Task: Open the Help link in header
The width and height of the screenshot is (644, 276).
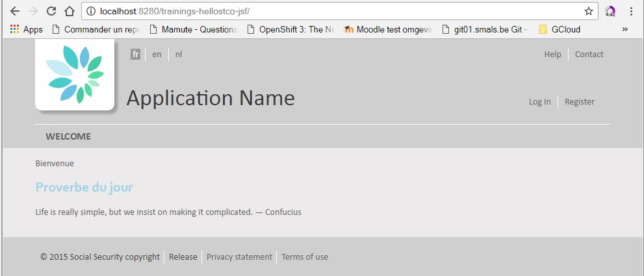Action: tap(552, 55)
